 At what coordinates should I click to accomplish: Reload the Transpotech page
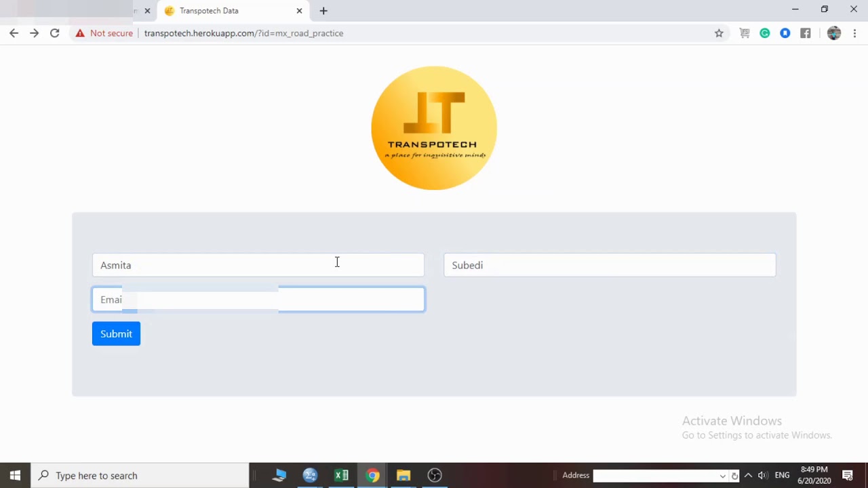click(54, 33)
